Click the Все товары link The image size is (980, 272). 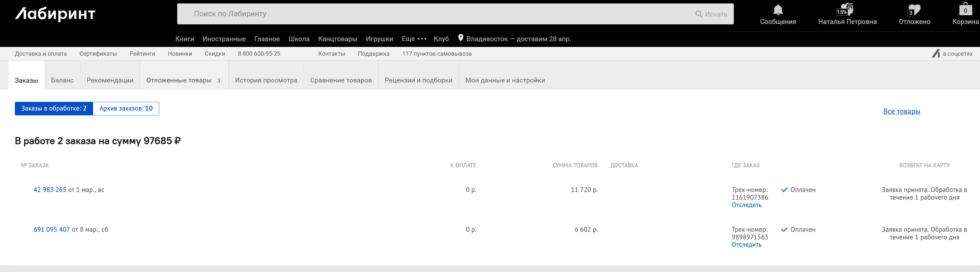click(901, 111)
